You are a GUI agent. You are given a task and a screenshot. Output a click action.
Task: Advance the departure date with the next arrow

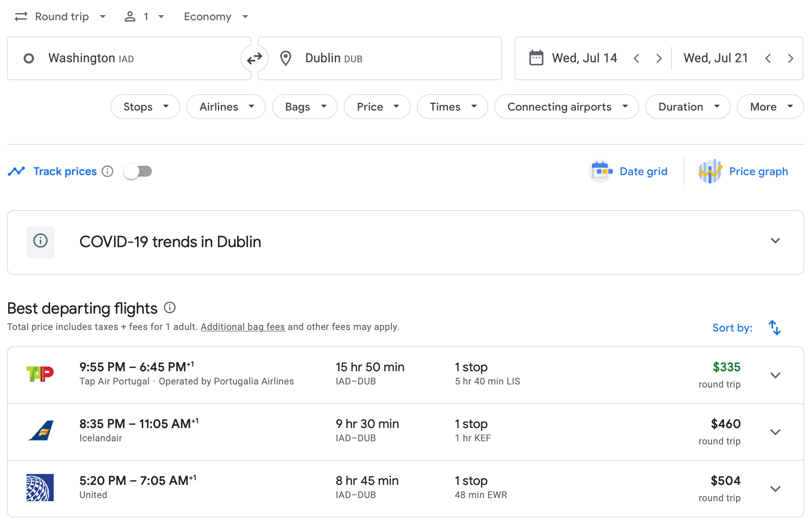[x=659, y=58]
